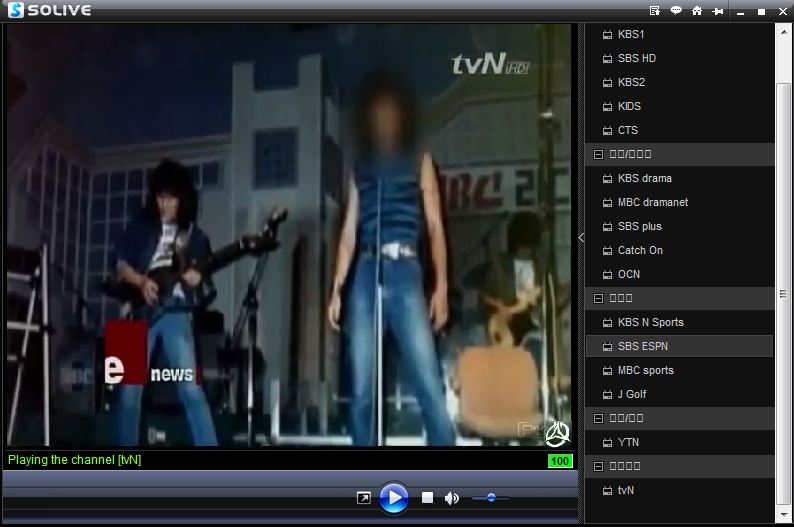Adjust the volume slider handle
Image resolution: width=794 pixels, height=527 pixels.
point(491,497)
